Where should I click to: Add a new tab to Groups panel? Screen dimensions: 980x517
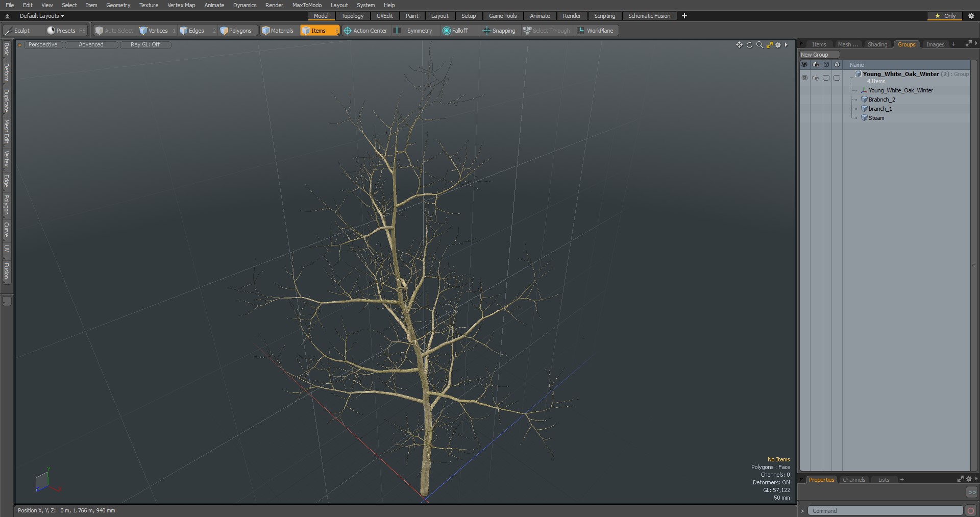tap(953, 44)
